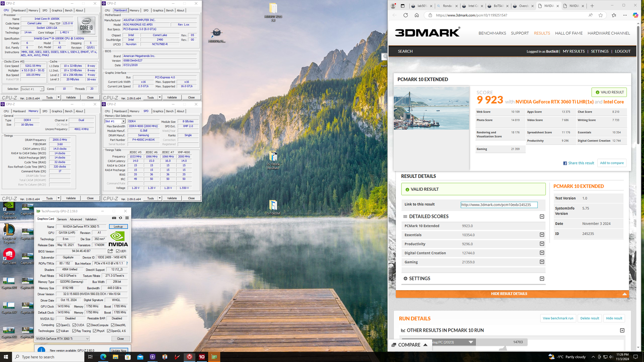Open File Explorer from the taskbar
This screenshot has width=644, height=362.
click(x=115, y=357)
